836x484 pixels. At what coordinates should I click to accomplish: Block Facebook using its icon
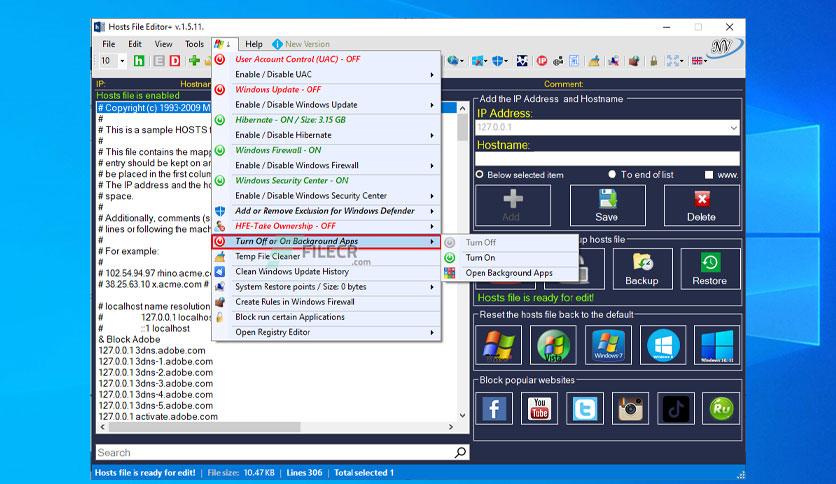[494, 408]
